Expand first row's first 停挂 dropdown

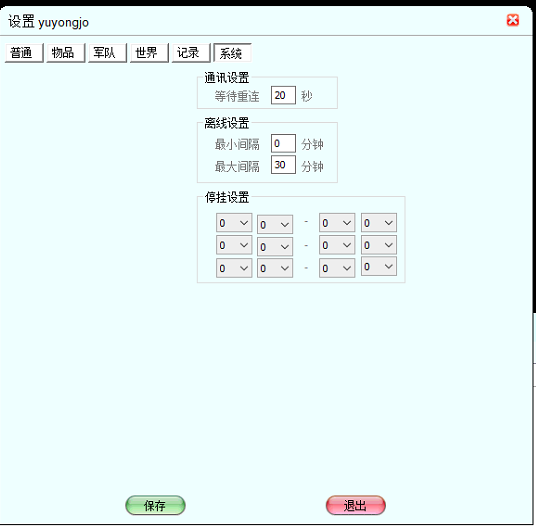(x=234, y=223)
